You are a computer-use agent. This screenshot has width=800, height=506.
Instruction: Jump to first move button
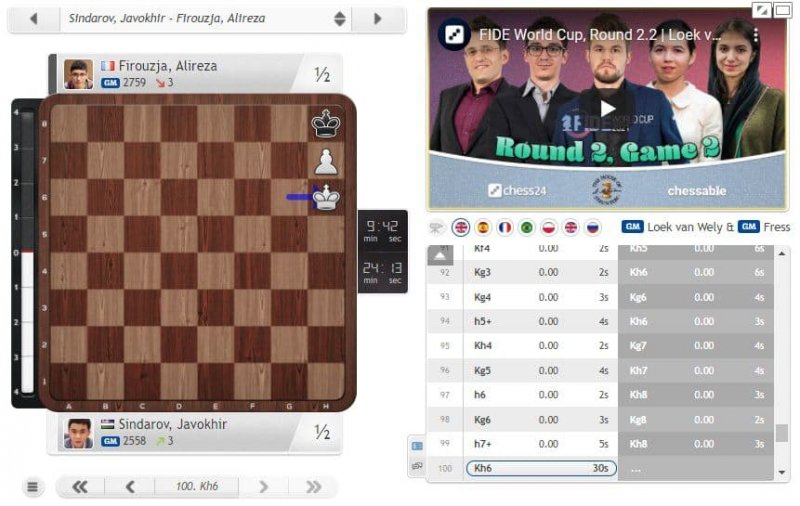pyautogui.click(x=80, y=487)
